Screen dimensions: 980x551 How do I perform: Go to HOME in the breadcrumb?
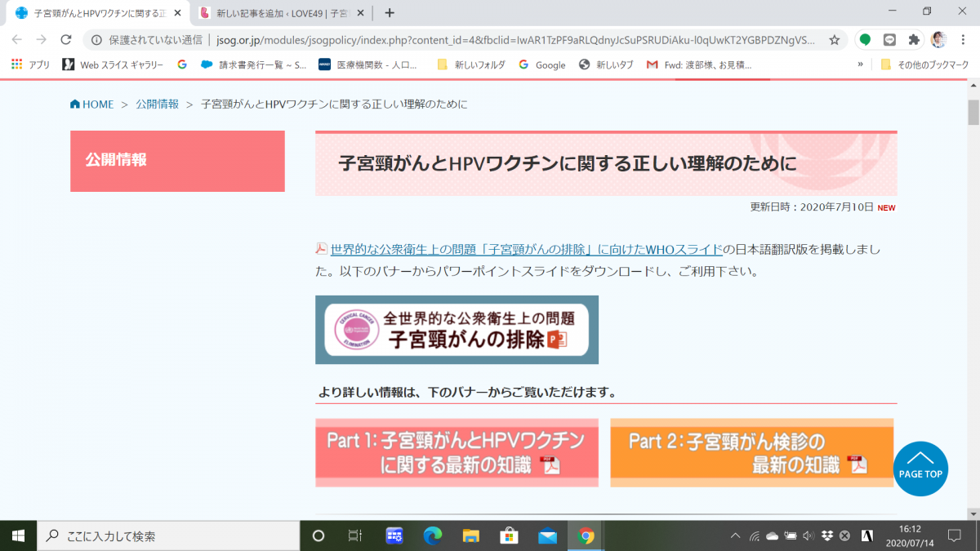(x=91, y=104)
